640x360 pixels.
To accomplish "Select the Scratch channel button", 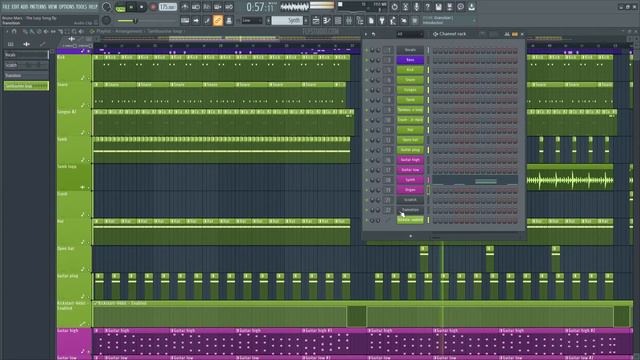I will (410, 200).
